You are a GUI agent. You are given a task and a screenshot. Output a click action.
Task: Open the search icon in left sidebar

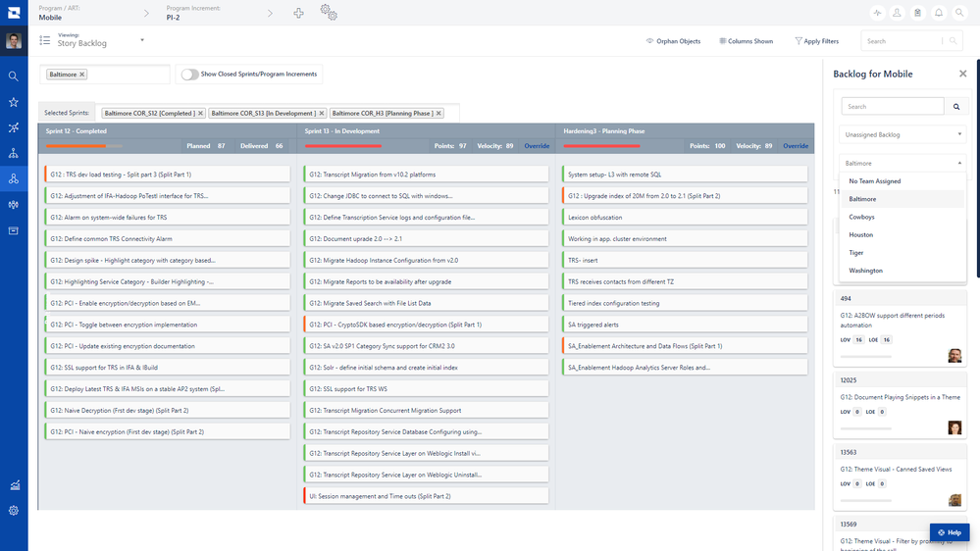click(14, 76)
